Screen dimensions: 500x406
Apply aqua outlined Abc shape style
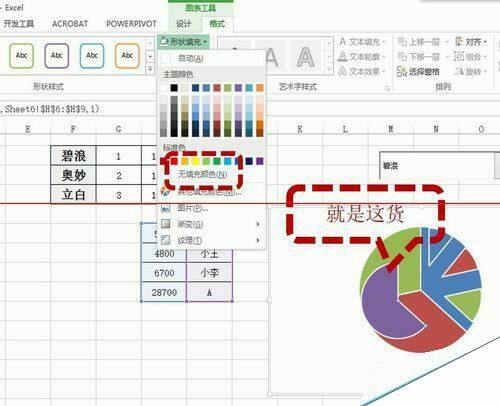click(x=92, y=56)
